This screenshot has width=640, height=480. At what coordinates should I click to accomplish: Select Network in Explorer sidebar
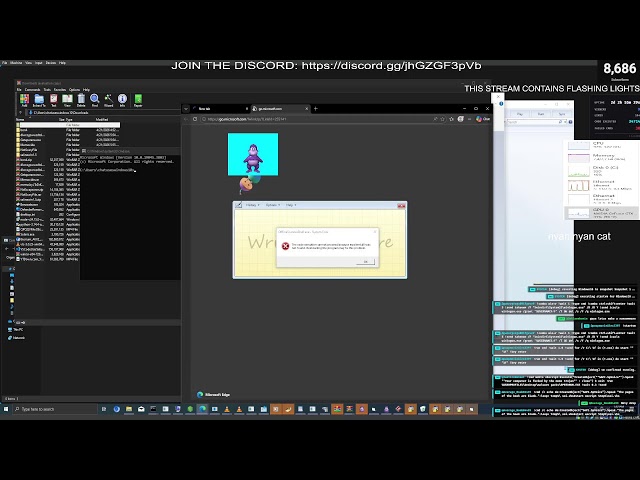[x=16, y=338]
